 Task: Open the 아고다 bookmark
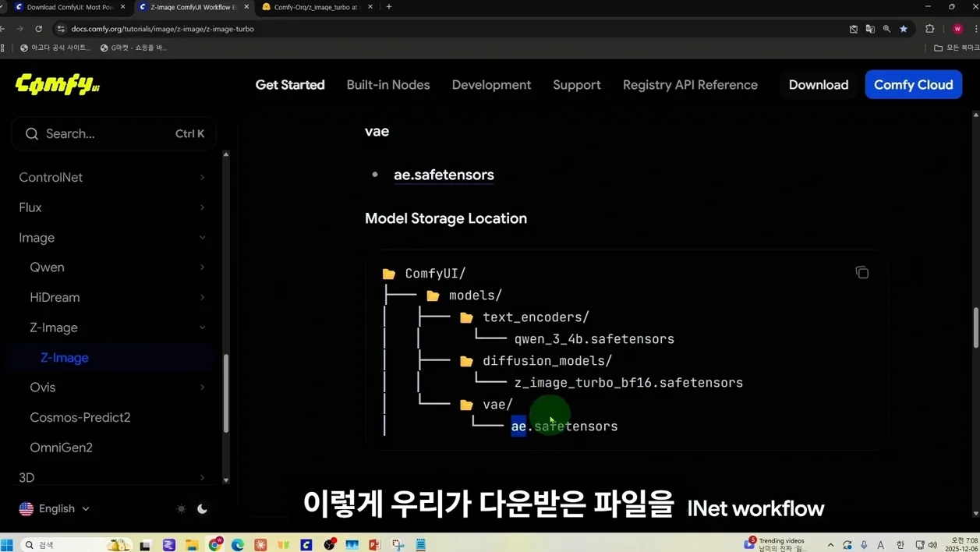(55, 48)
